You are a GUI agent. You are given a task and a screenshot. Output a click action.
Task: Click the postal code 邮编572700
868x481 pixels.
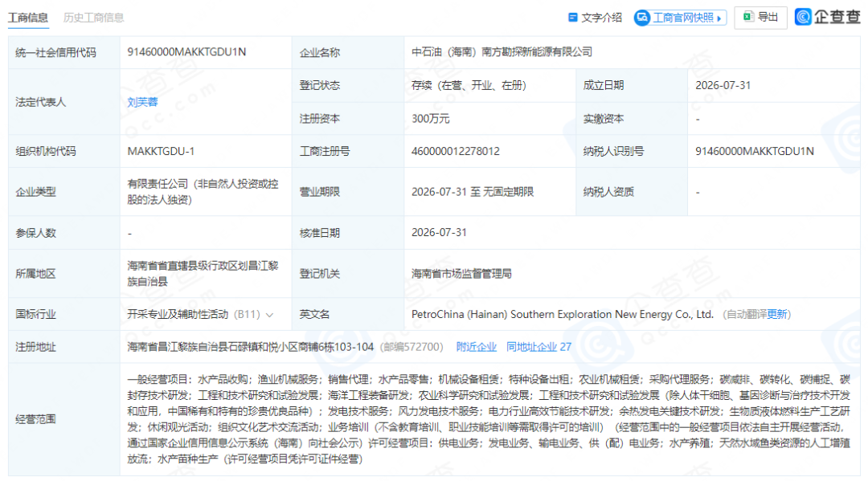pyautogui.click(x=411, y=347)
